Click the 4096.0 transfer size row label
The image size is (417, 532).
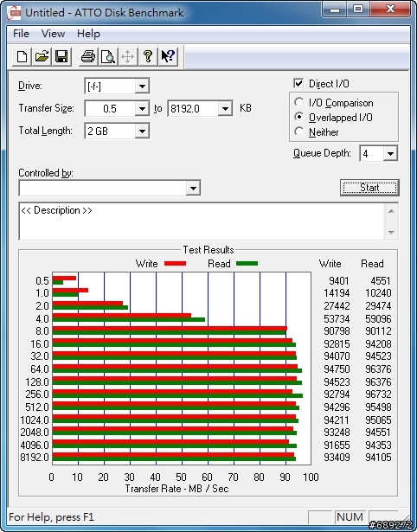click(35, 445)
